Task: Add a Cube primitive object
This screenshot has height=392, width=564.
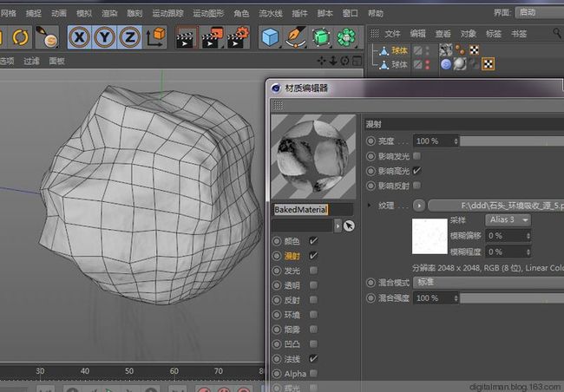Action: coord(270,37)
